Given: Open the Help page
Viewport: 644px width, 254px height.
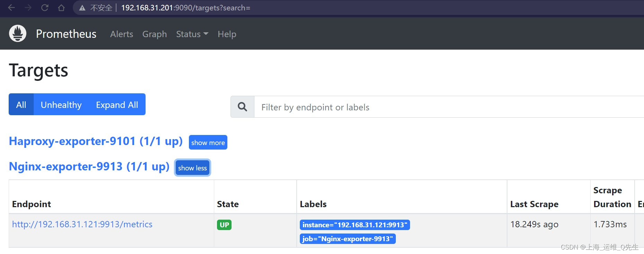Looking at the screenshot, I should pos(227,34).
